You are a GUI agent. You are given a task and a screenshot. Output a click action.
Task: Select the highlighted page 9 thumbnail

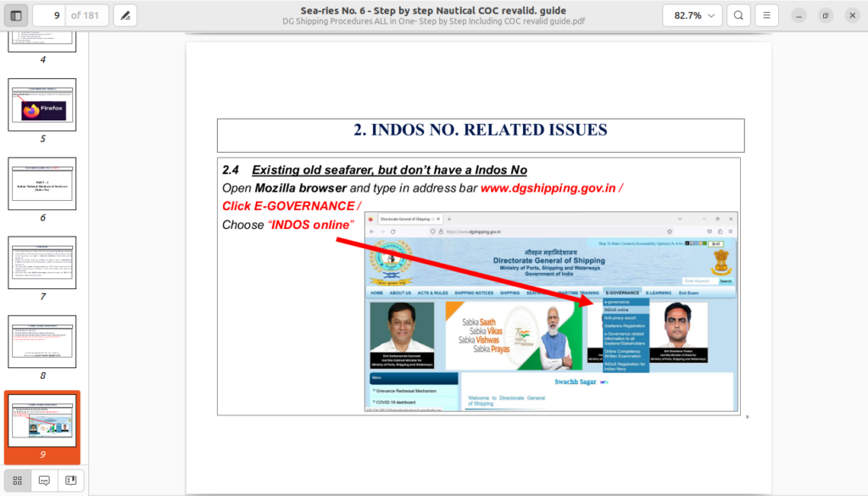42,421
